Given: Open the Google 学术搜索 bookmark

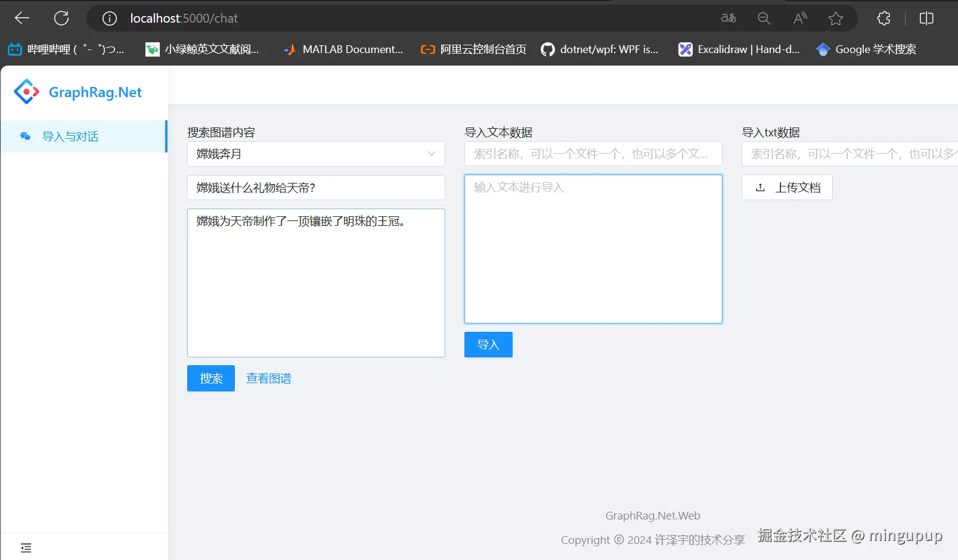Looking at the screenshot, I should coord(866,49).
